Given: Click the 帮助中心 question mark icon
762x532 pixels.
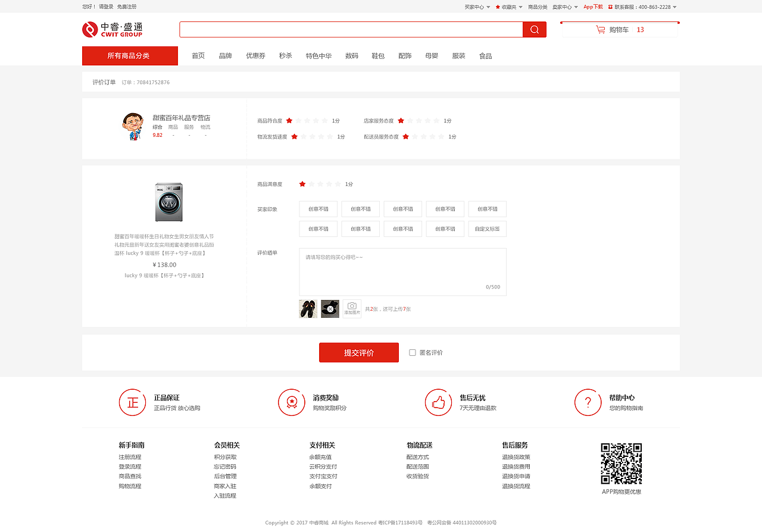Looking at the screenshot, I should 588,403.
